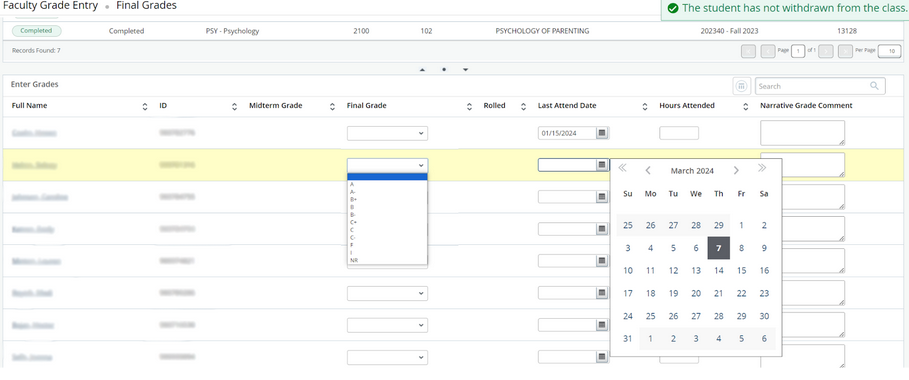This screenshot has width=909, height=380.
Task: Click PSYCHOLOGY OF PARENTING course title
Action: (542, 31)
